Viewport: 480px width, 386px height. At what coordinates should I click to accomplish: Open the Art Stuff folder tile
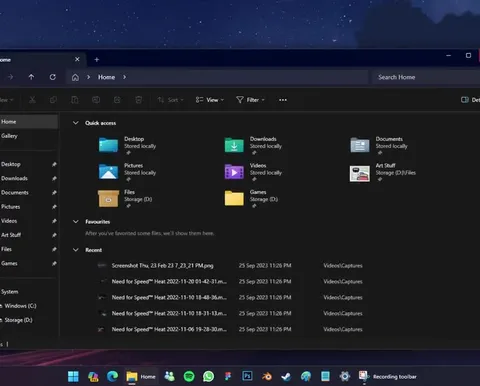pos(383,172)
